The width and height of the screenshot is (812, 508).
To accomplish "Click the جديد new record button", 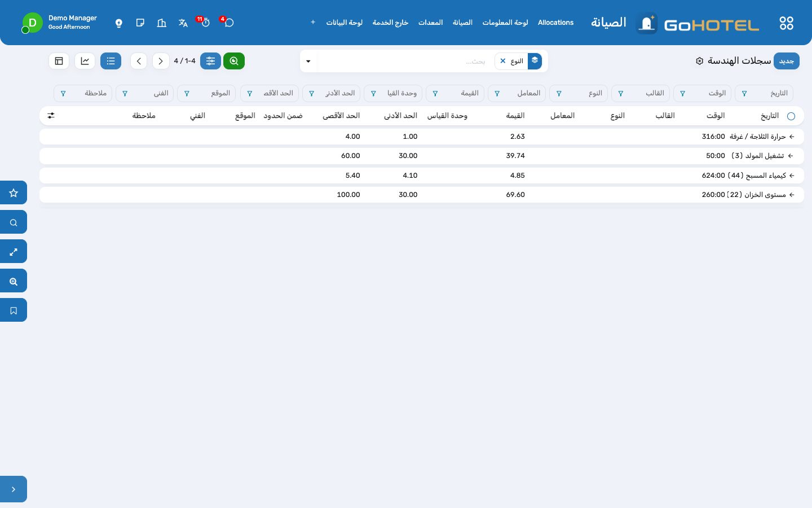I will point(787,61).
